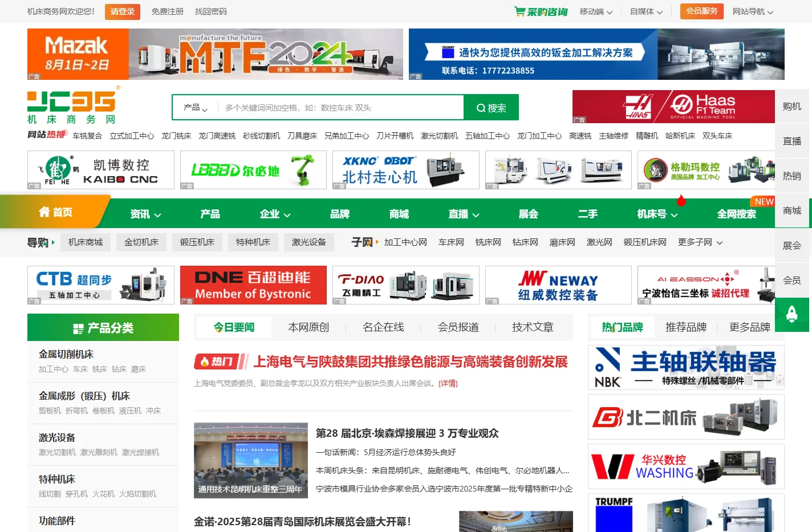Image resolution: width=812 pixels, height=532 pixels.
Task: Open the Mazak MTF2024 banner ad
Action: [x=215, y=54]
